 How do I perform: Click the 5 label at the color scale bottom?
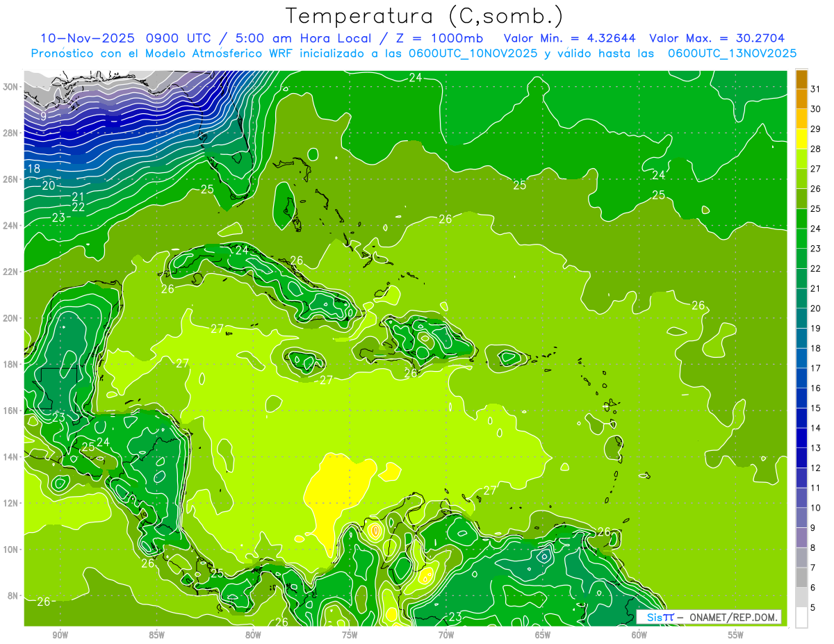tap(815, 608)
